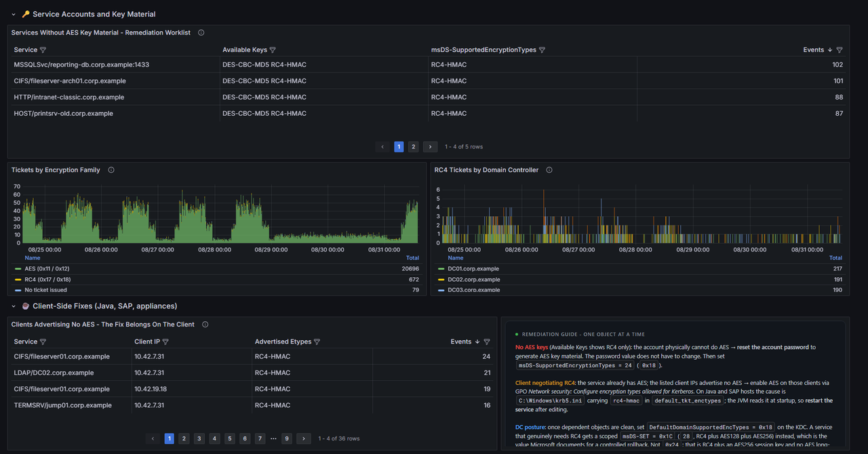Collapse the Service Accounts and Key Material row

pyautogui.click(x=14, y=14)
